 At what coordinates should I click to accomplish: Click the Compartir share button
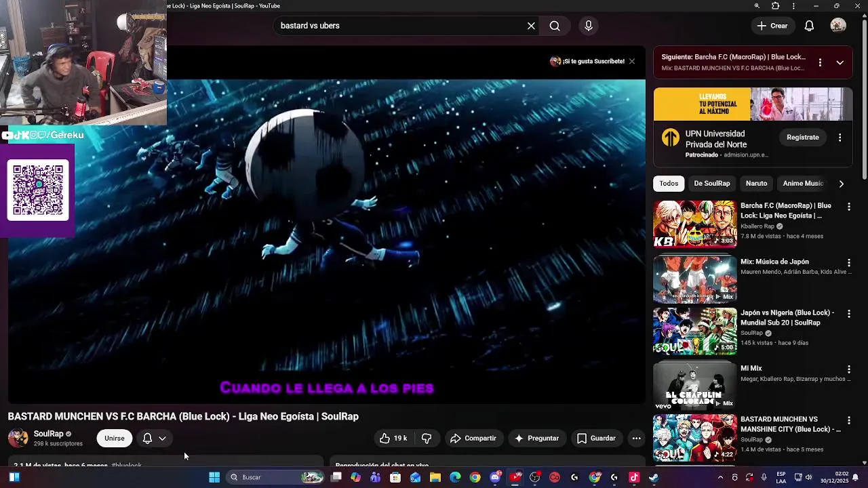[x=473, y=439]
